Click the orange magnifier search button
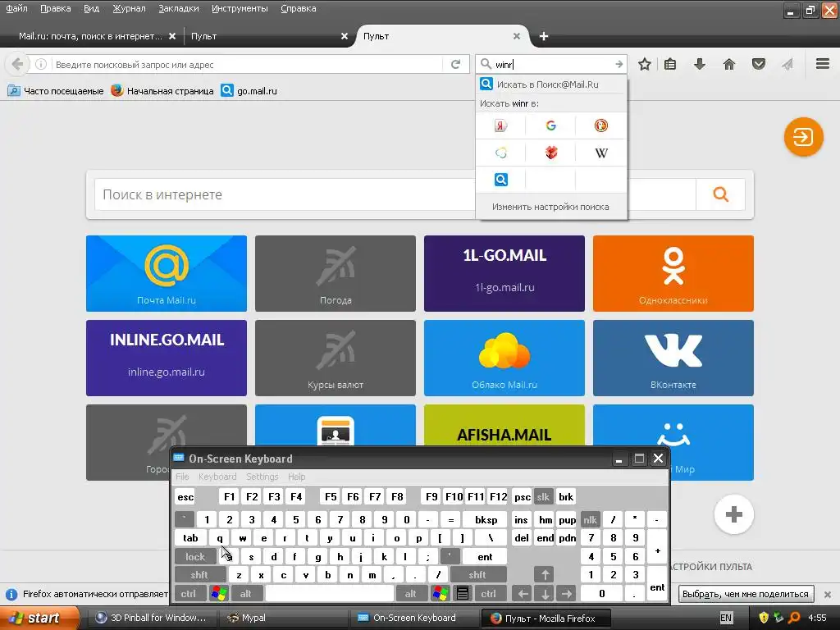 [x=720, y=194]
